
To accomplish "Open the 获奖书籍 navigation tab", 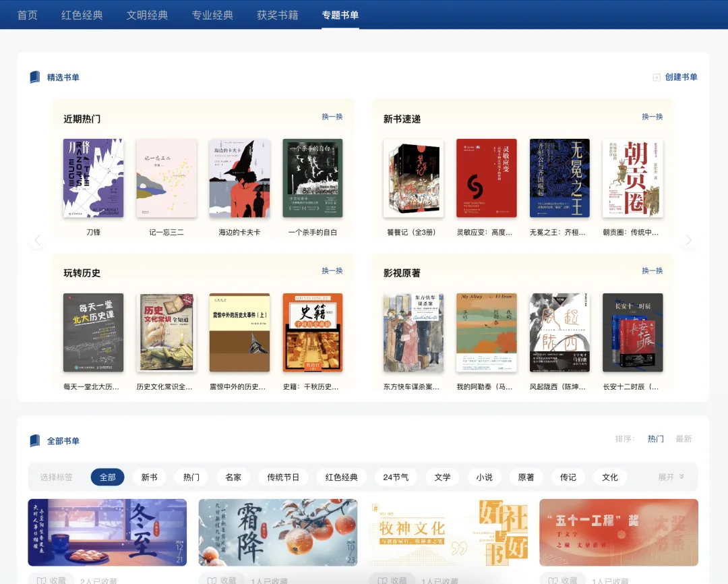I will (277, 15).
